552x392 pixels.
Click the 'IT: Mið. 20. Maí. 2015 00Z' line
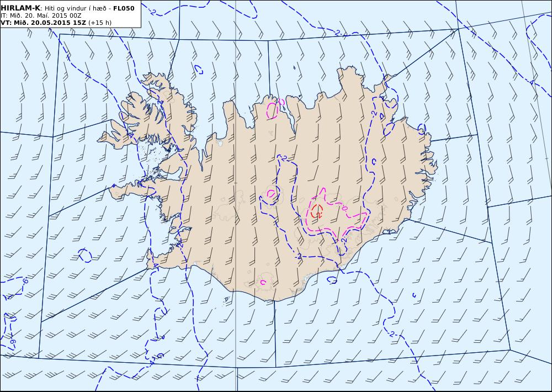41,16
